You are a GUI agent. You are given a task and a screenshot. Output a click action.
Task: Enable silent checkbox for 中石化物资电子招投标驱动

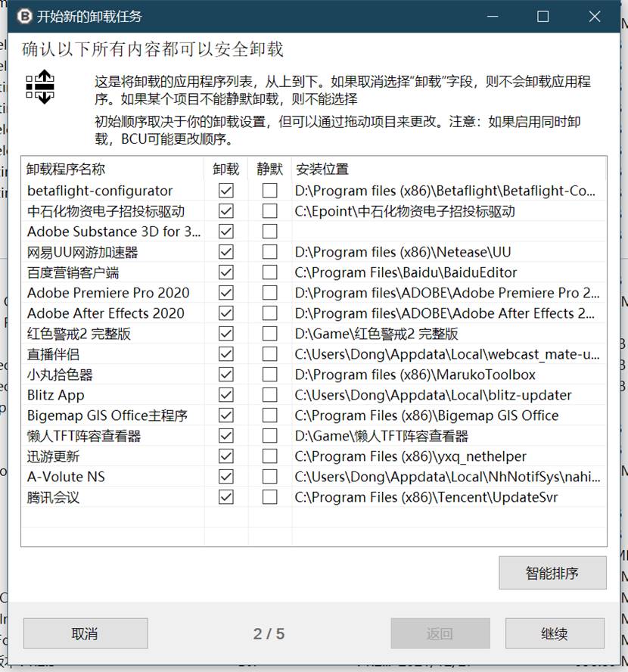(270, 211)
